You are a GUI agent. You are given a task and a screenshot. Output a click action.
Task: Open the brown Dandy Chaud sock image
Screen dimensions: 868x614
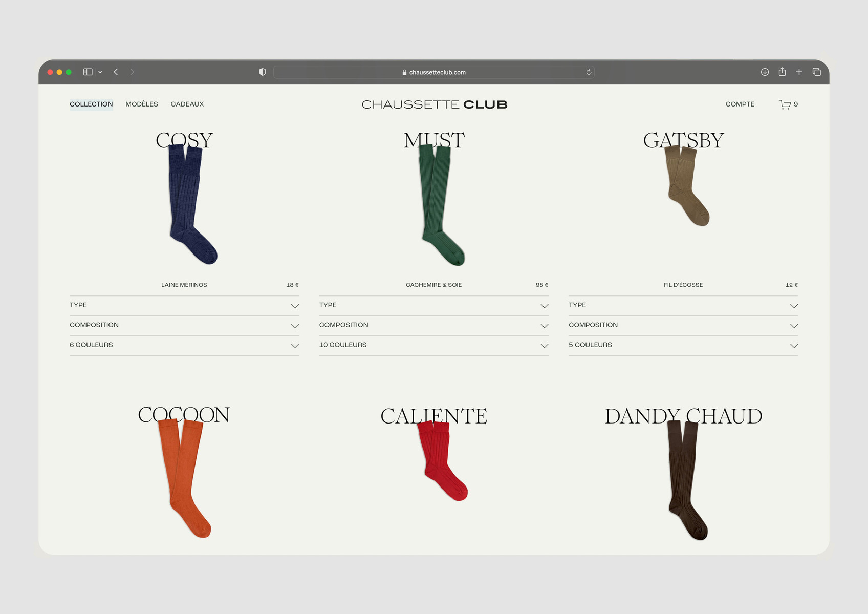687,480
